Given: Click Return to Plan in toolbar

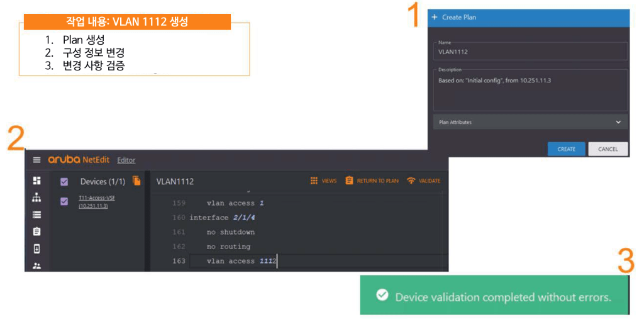Looking at the screenshot, I should 372,181.
